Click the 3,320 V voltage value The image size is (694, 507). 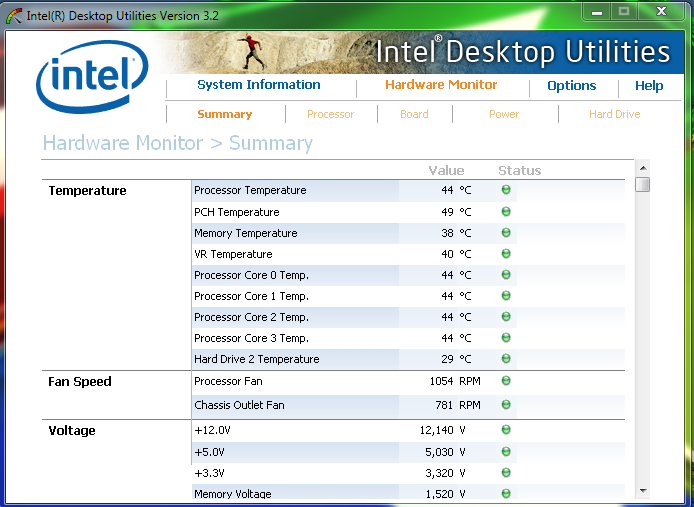pyautogui.click(x=445, y=473)
